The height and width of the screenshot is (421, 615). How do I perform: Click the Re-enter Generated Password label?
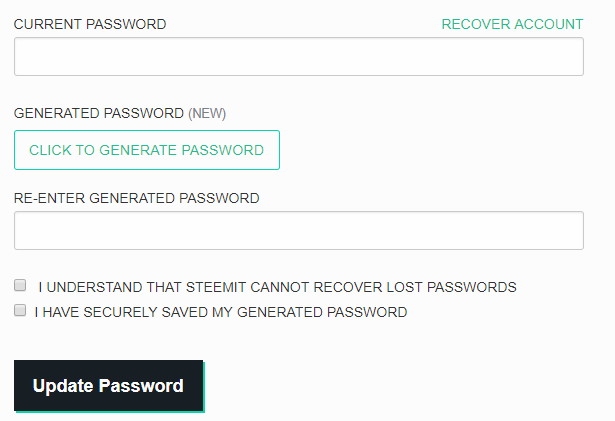(136, 198)
